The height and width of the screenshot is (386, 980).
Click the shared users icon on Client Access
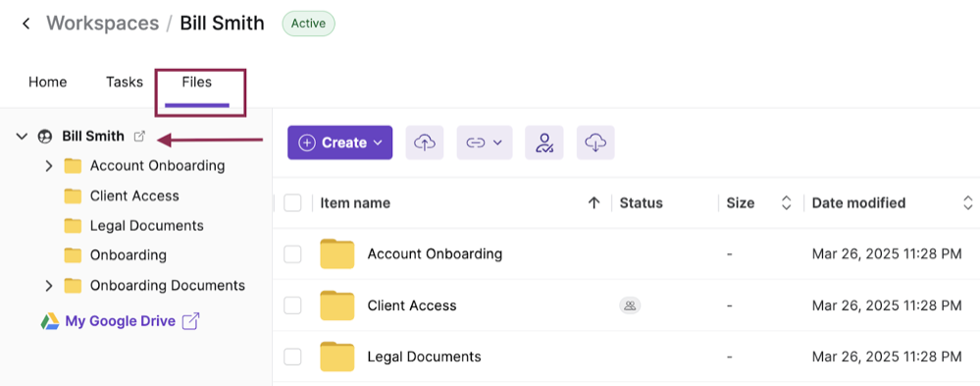click(x=630, y=305)
